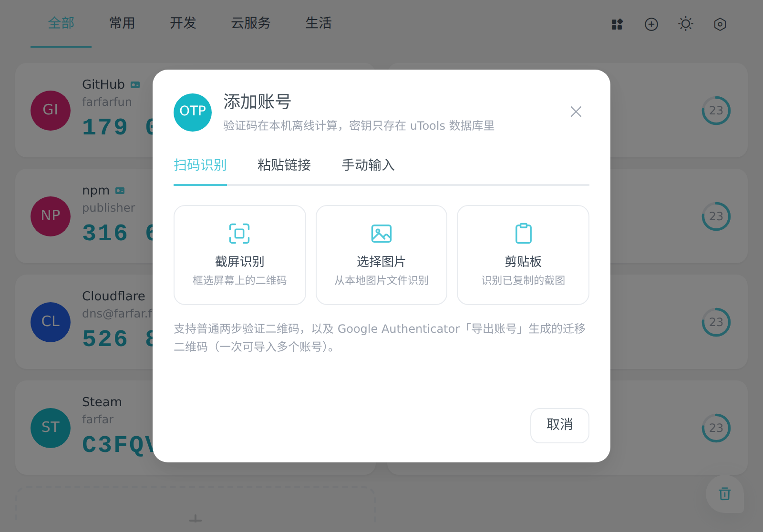Click the publisher account name
Viewport: 763px width, 532px height.
(109, 208)
